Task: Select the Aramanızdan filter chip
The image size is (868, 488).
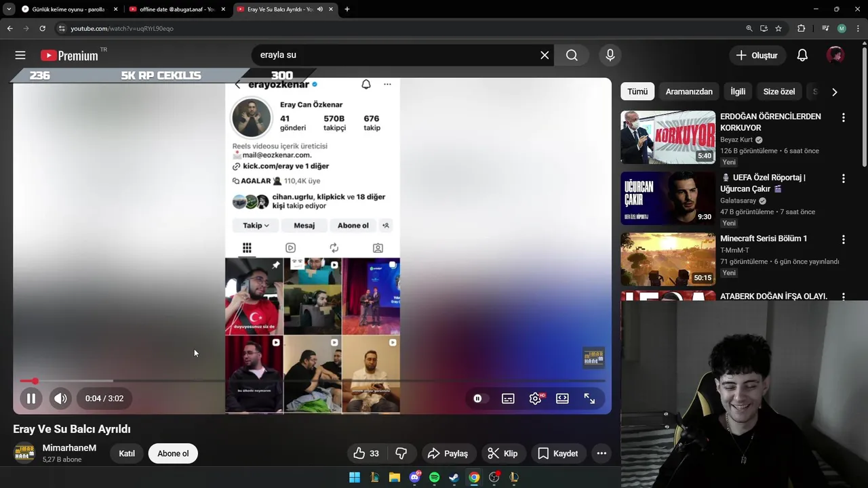Action: [689, 91]
